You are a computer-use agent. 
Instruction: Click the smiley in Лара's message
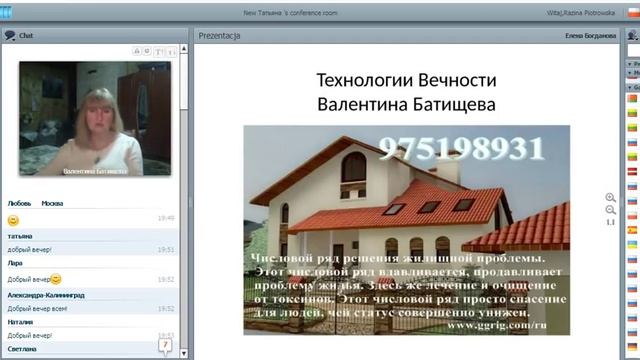click(56, 279)
